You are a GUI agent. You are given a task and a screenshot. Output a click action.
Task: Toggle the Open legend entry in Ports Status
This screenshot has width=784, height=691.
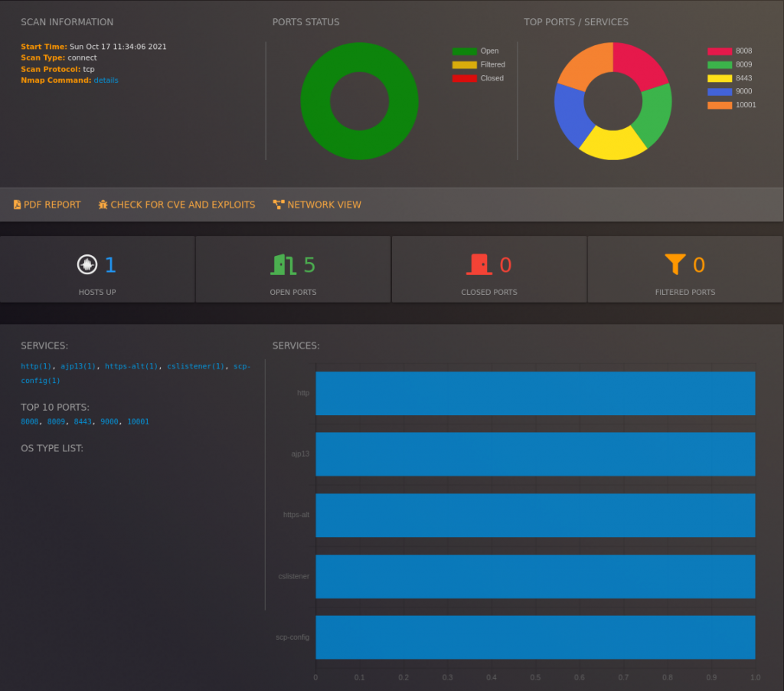475,51
